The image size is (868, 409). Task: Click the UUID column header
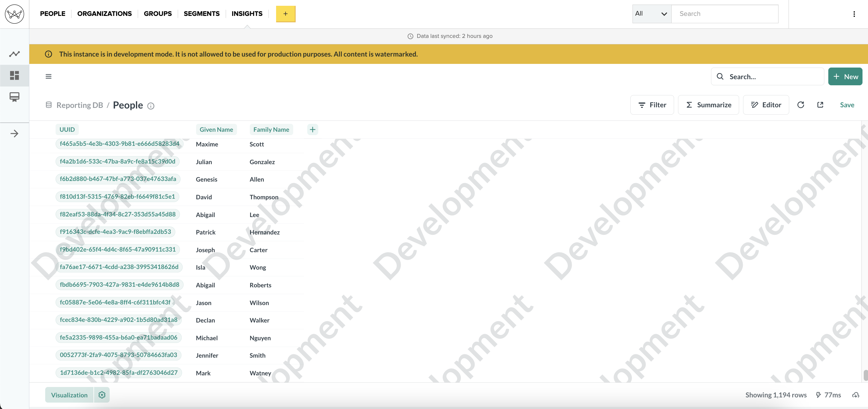(67, 130)
